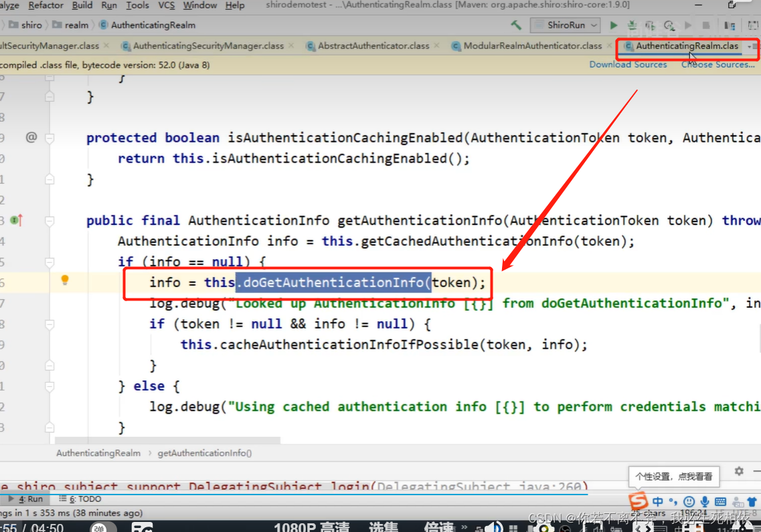The height and width of the screenshot is (532, 761).
Task: Click AuthenticatingRealm in the editor breadcrumb
Action: (x=98, y=453)
